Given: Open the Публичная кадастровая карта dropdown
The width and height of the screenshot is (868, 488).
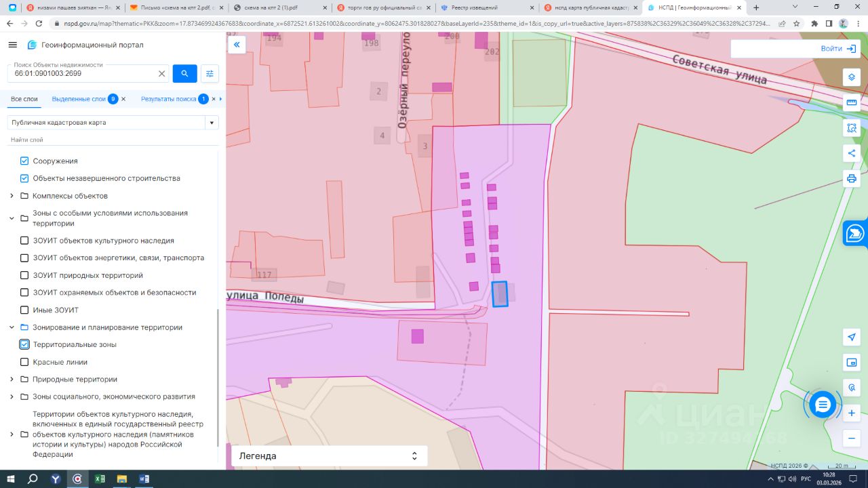Looking at the screenshot, I should pos(113,123).
